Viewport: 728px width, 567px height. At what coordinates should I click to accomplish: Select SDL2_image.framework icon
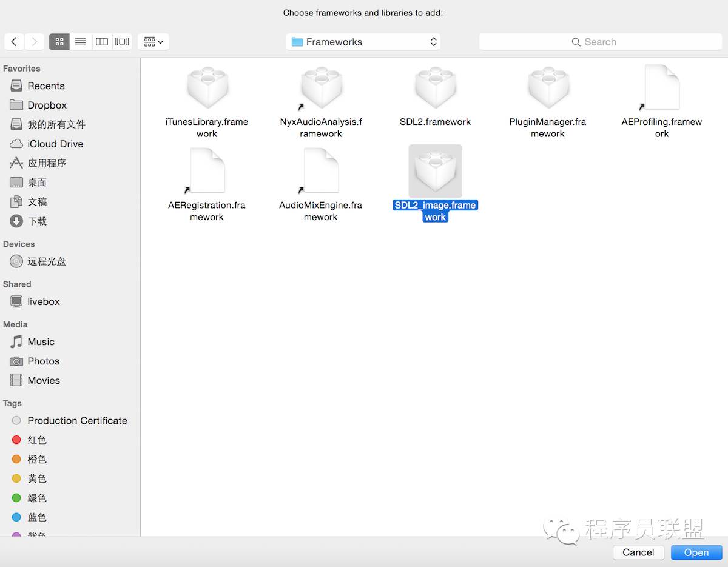pos(436,171)
